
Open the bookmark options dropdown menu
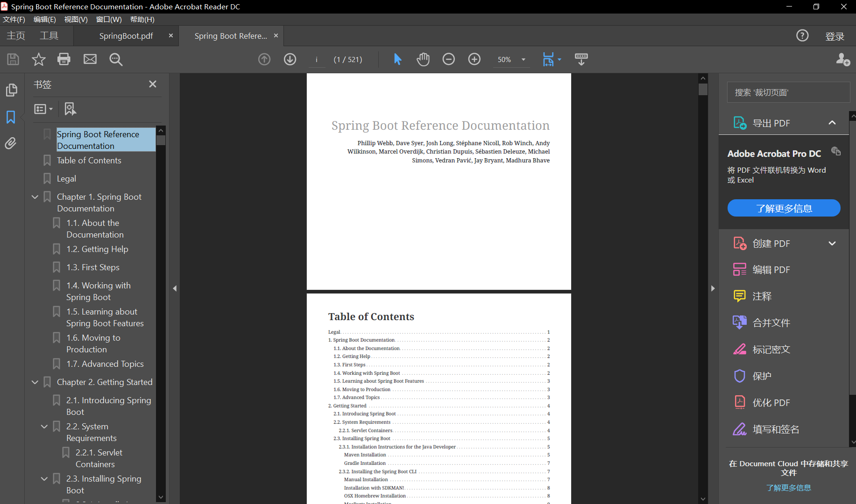click(x=43, y=109)
